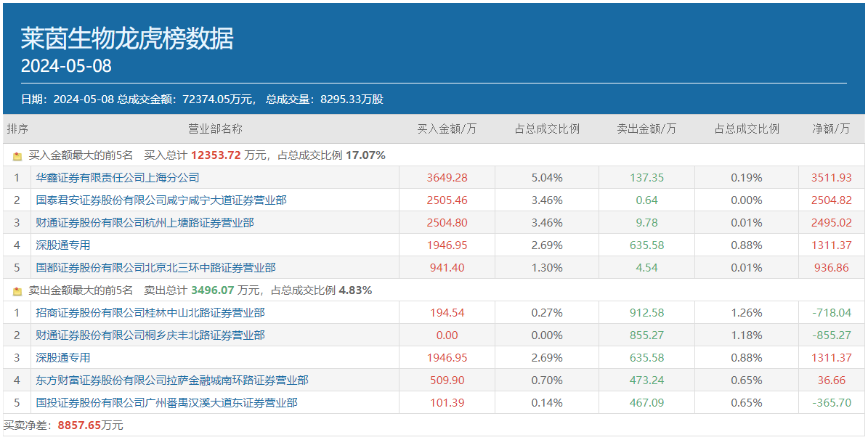
Task: Open 财通证券杭州上塘路证券营业部 link
Action: click(x=145, y=222)
